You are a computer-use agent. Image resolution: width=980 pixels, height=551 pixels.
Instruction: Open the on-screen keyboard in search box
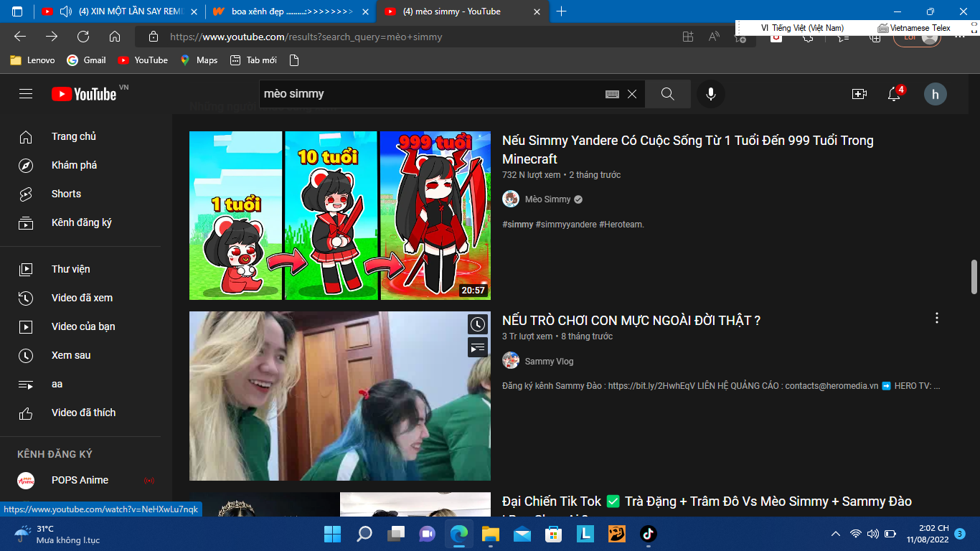(x=612, y=94)
